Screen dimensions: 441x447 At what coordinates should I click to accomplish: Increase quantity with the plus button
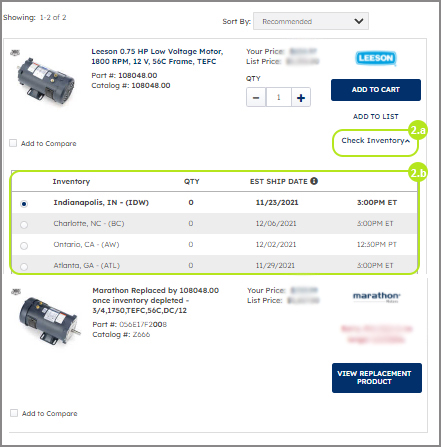click(x=301, y=98)
